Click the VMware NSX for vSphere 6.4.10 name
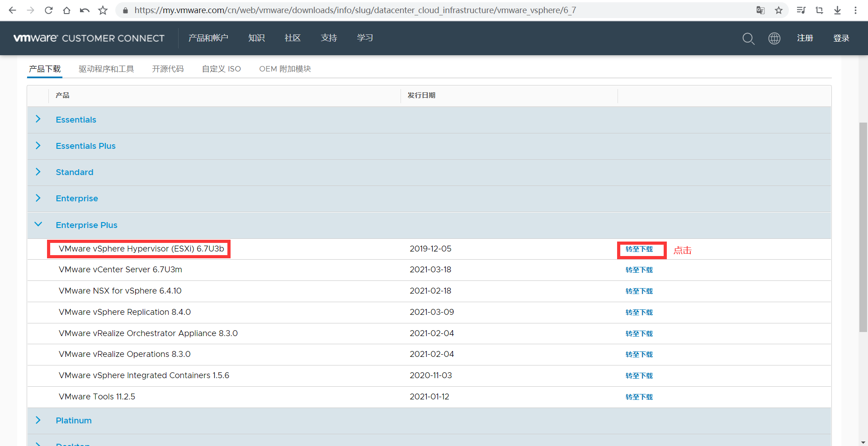 click(x=120, y=291)
